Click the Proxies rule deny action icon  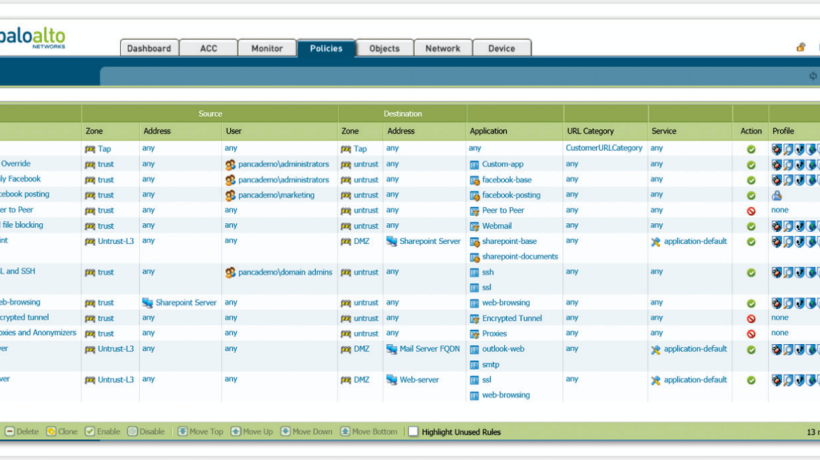[751, 333]
